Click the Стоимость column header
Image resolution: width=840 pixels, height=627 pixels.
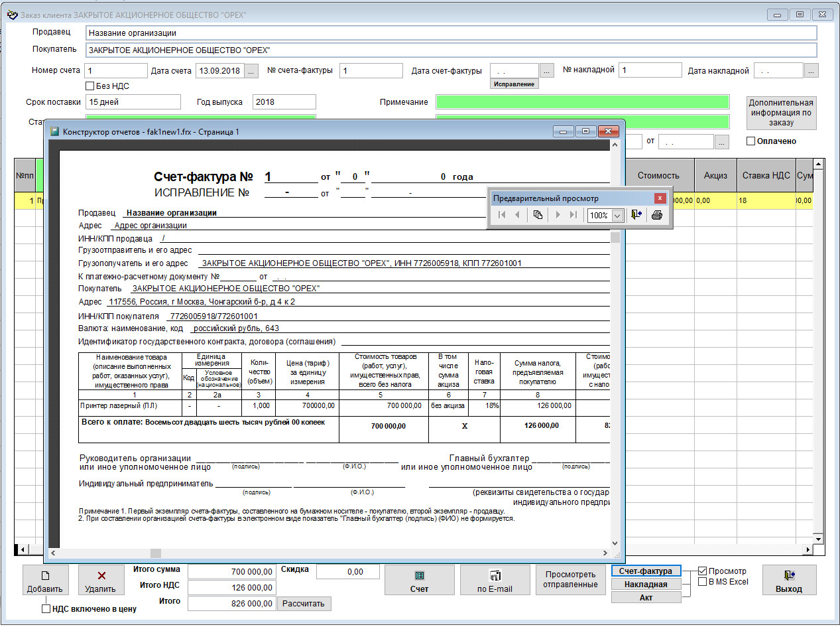(x=658, y=176)
